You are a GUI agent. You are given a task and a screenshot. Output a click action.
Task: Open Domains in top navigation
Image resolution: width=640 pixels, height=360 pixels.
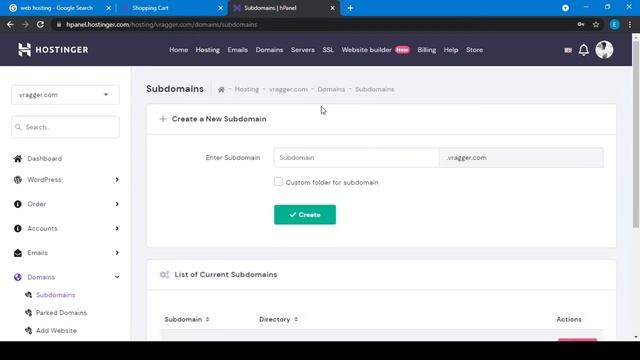click(269, 50)
